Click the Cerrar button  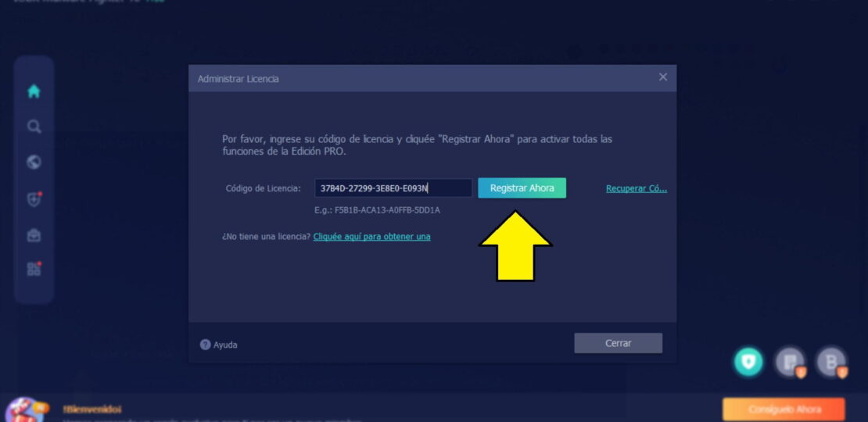619,343
